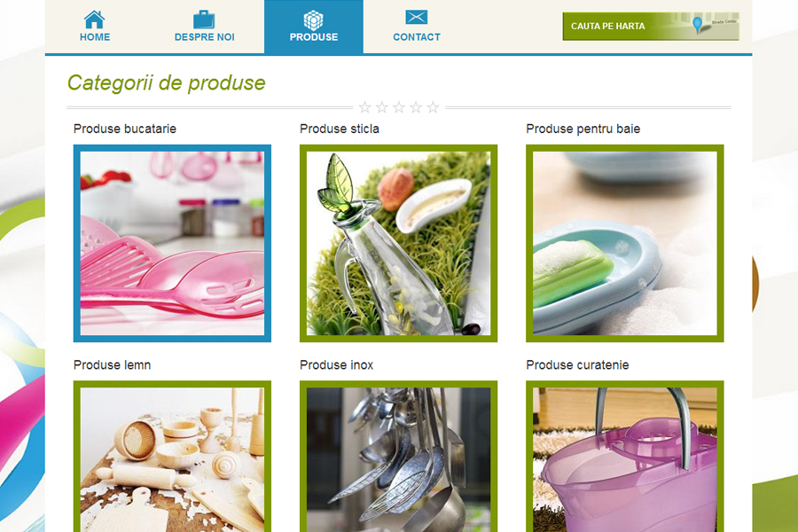
Task: Open the Produse bucatarie category link
Action: [125, 129]
